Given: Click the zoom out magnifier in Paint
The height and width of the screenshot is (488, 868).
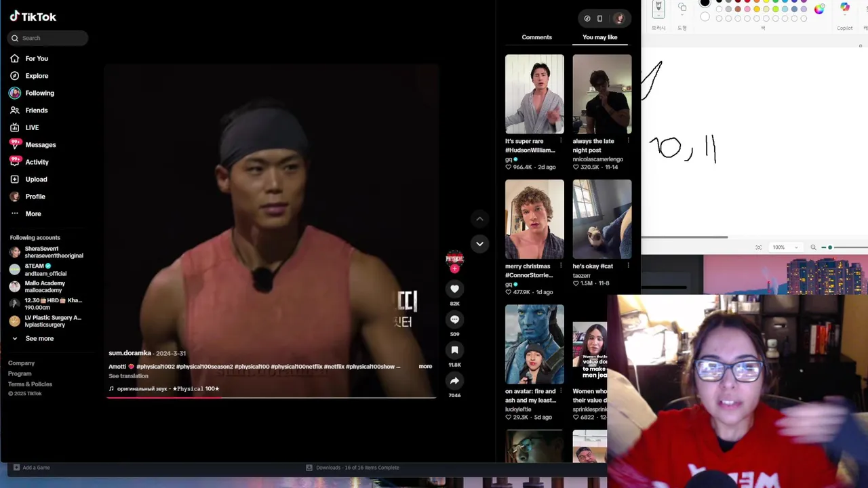Looking at the screenshot, I should pos(813,247).
